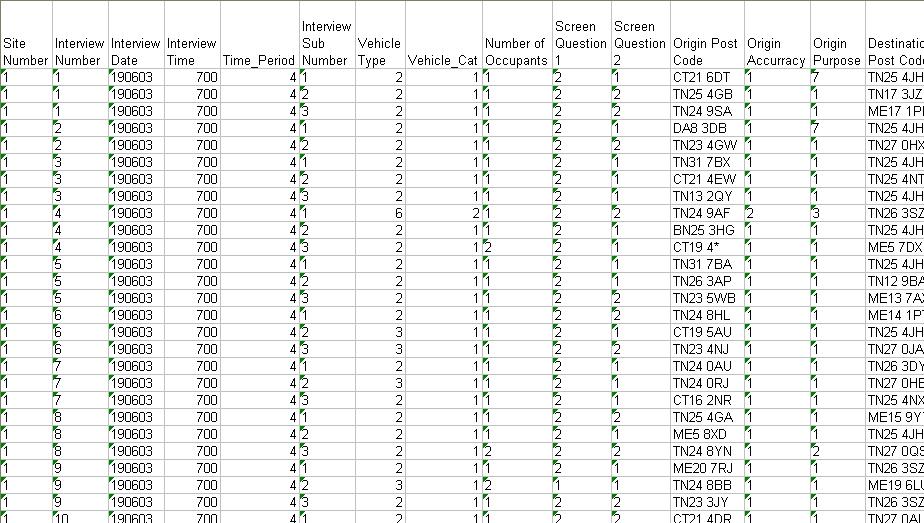The width and height of the screenshot is (924, 523).
Task: Click Vehicle_Cat value 2 in TN24 9AF row
Action: tap(444, 213)
